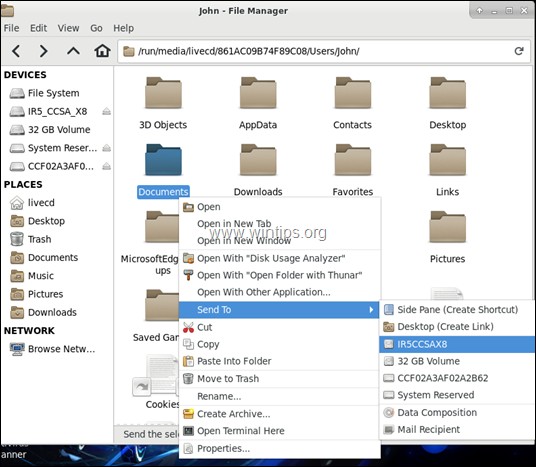
Task: Select the Links folder icon
Action: pos(447,160)
